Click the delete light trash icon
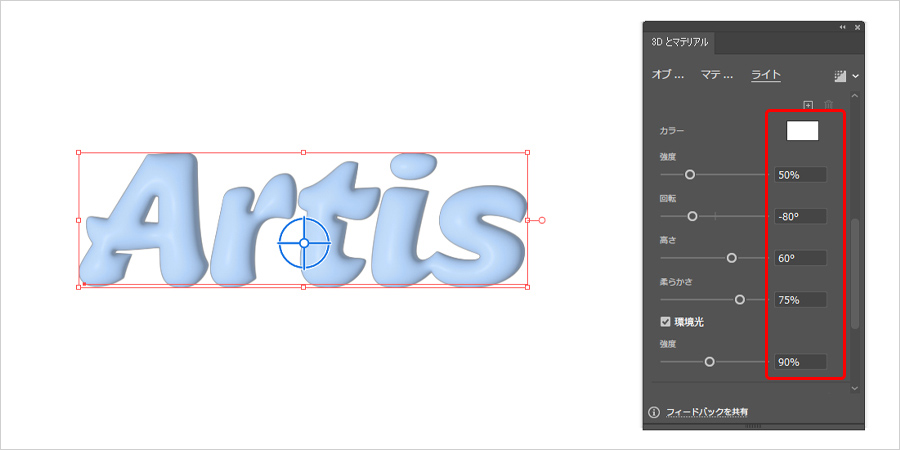The width and height of the screenshot is (900, 450). [x=828, y=105]
